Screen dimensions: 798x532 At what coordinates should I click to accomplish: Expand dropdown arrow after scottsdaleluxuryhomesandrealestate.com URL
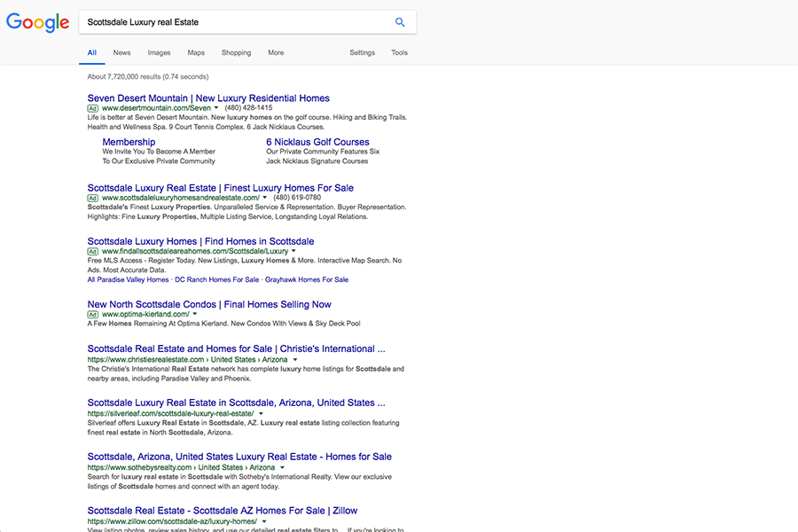[264, 198]
